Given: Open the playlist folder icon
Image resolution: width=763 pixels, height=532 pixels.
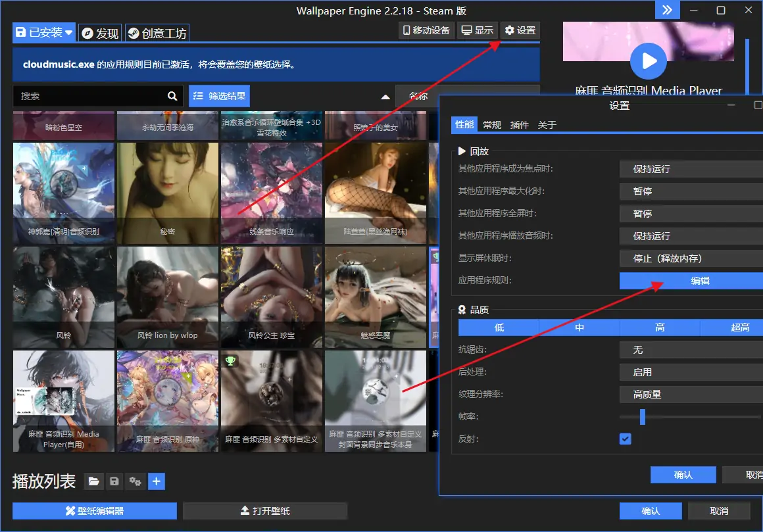Looking at the screenshot, I should pyautogui.click(x=94, y=482).
